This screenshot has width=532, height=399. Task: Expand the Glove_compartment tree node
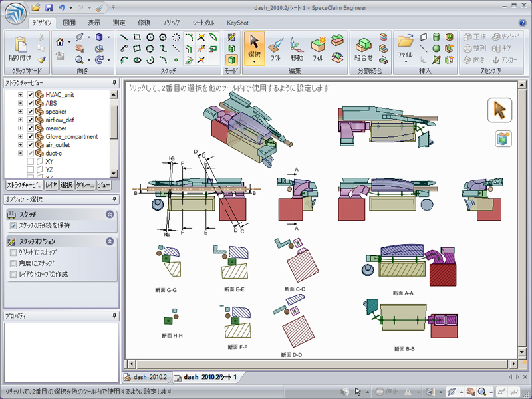click(x=21, y=137)
